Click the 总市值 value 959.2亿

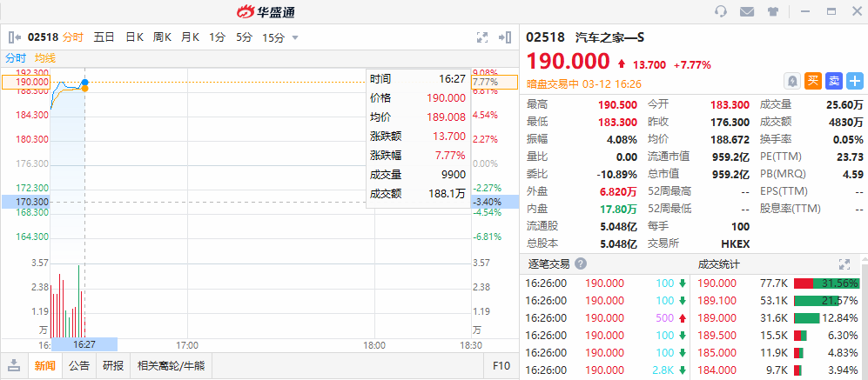coord(730,174)
